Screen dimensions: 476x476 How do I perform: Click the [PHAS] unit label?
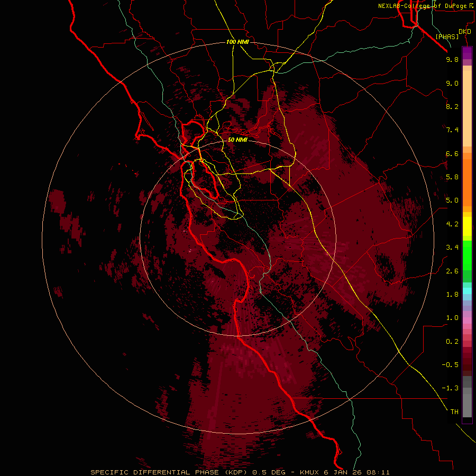click(447, 36)
